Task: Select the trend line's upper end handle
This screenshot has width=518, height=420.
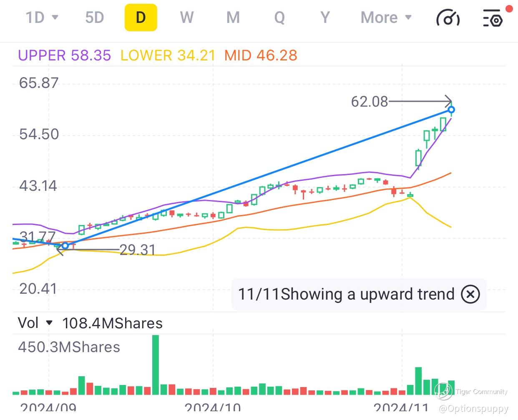Action: coord(451,110)
